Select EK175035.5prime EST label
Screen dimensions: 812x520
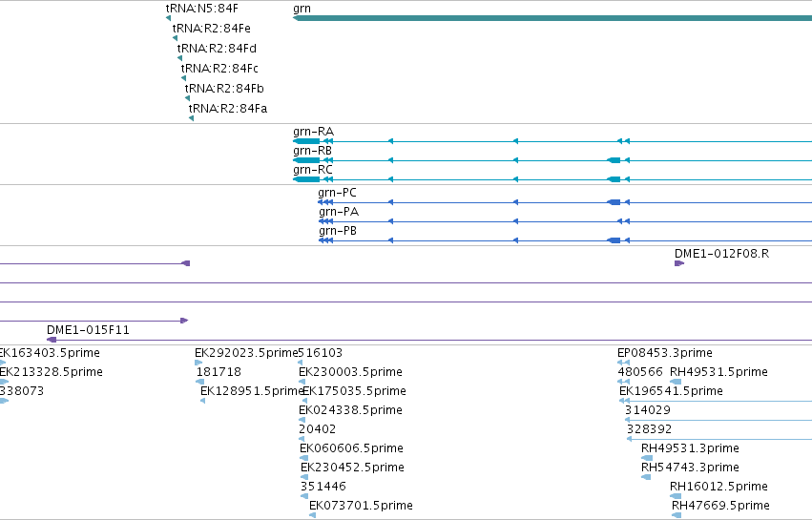354,391
